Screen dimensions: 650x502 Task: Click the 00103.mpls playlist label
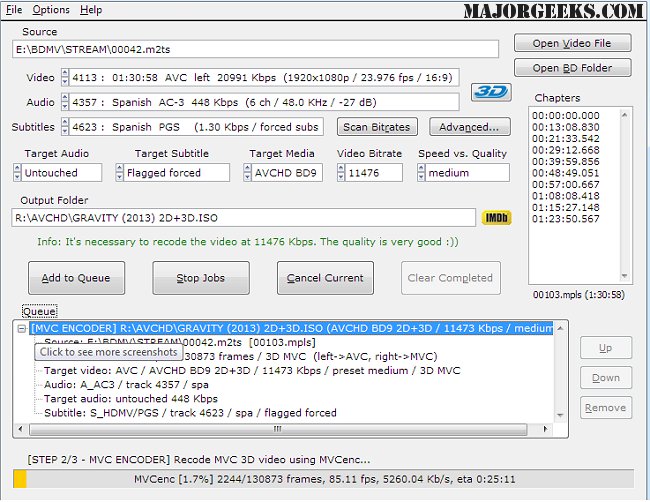coord(579,295)
